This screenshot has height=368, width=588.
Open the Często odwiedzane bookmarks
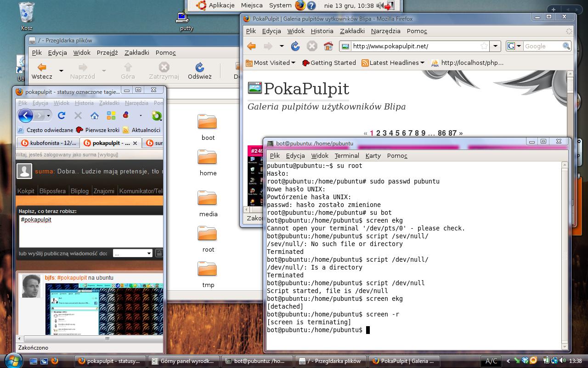45,130
